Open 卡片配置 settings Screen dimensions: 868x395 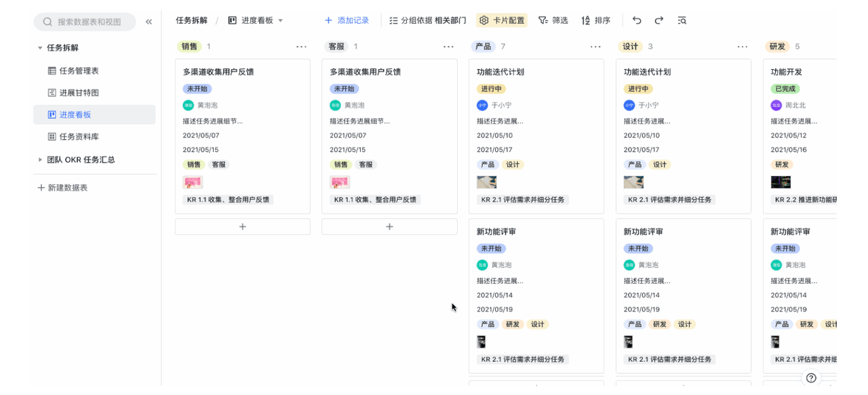coord(502,20)
